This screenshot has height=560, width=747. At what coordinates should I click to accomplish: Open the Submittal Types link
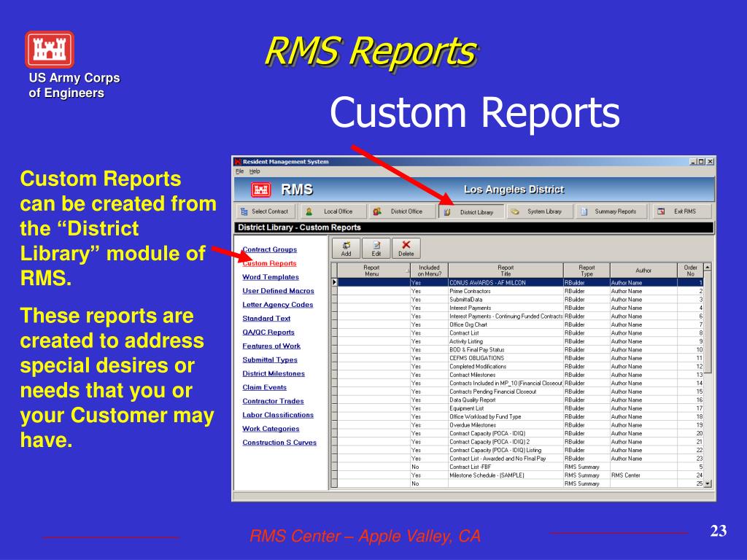coord(270,360)
